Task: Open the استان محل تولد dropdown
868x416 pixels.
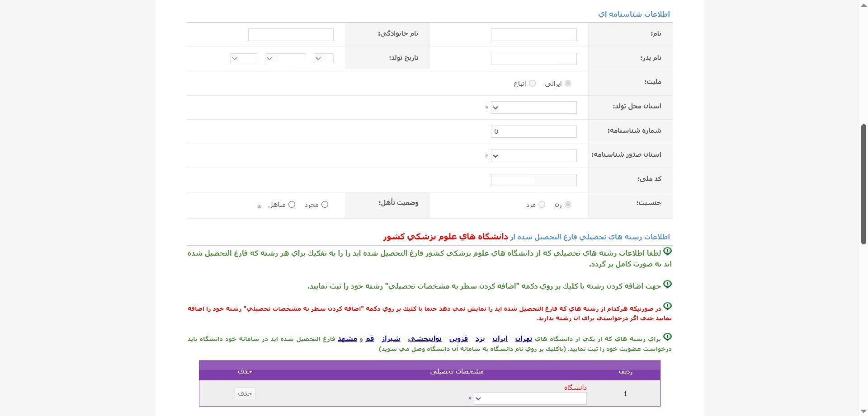Action: 533,108
